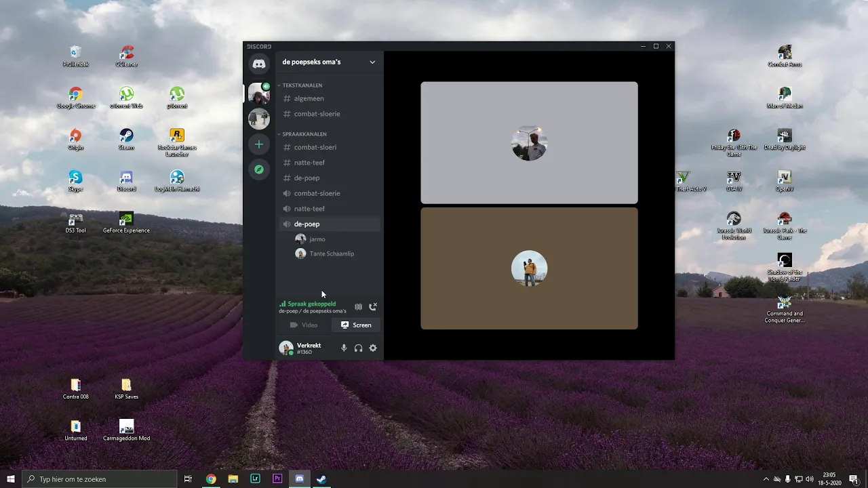
Task: Open the de-poep hashtag text channel
Action: (330, 178)
